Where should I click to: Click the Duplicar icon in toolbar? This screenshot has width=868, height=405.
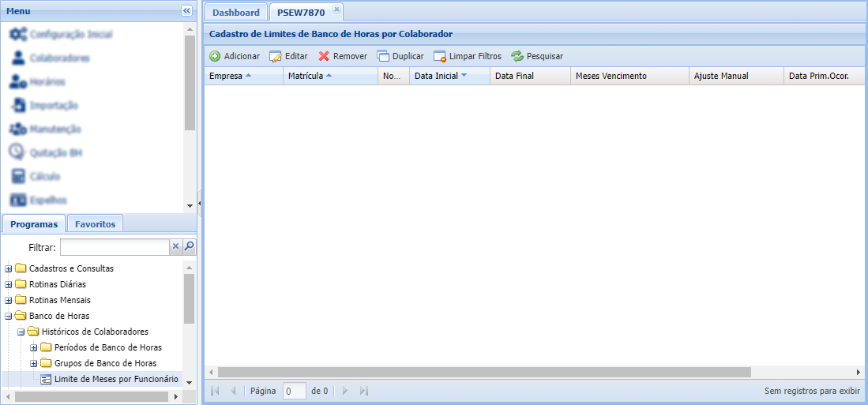coord(383,57)
